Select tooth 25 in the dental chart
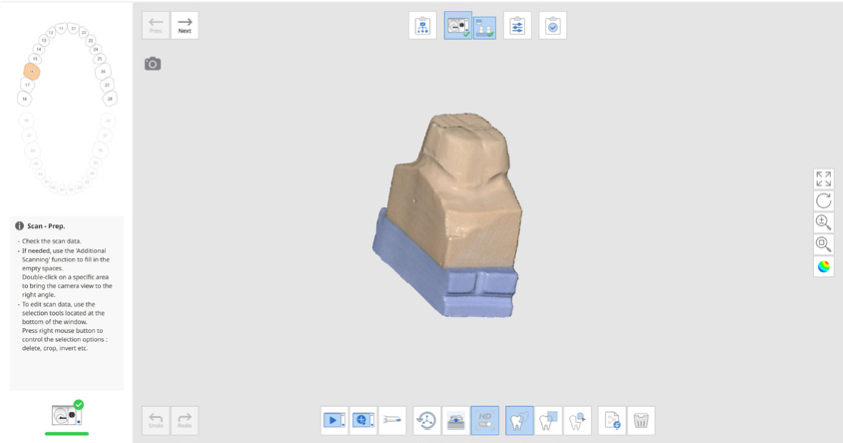Screen dimensions: 843x443 tap(99, 59)
